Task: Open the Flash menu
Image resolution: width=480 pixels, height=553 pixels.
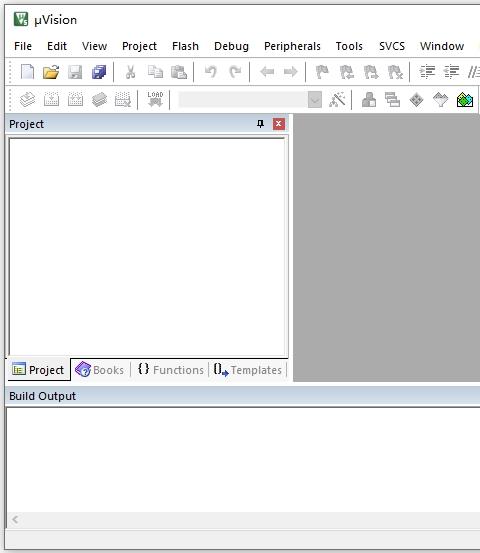Action: [186, 46]
